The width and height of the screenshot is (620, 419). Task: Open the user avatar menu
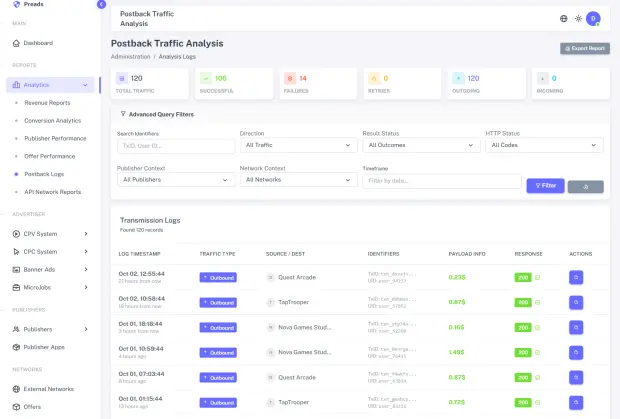[593, 19]
